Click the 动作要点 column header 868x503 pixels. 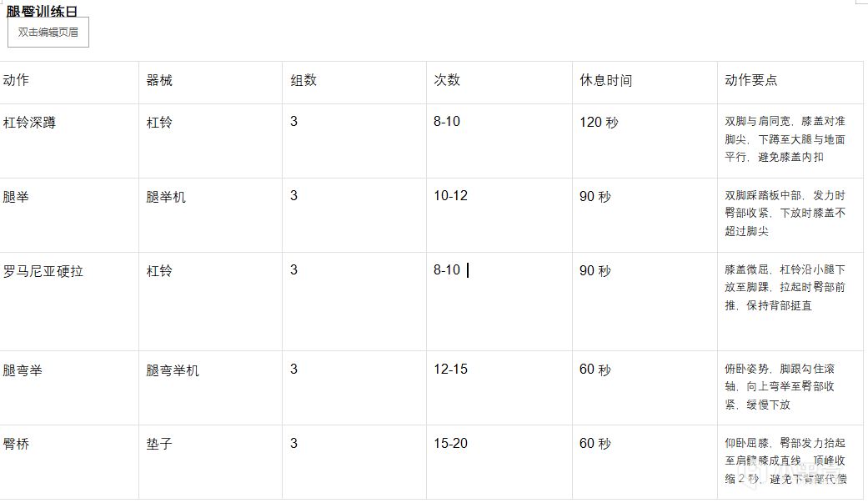750,81
